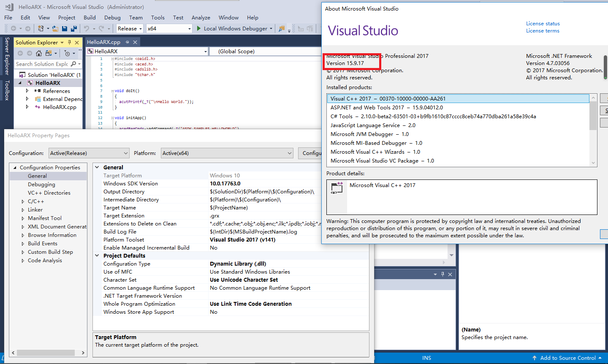Screen dimensions: 608x364
Task: Open the File menu
Action: pyautogui.click(x=8, y=17)
